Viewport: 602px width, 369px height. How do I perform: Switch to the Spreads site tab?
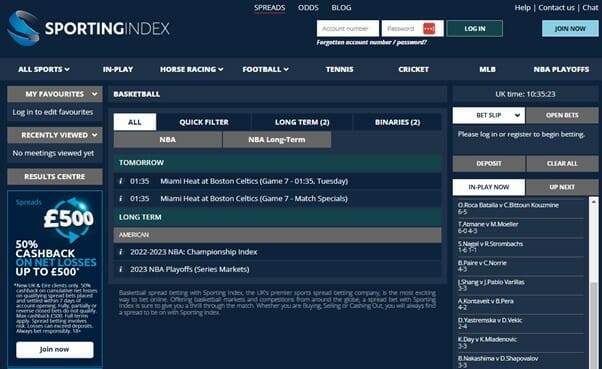coord(270,8)
